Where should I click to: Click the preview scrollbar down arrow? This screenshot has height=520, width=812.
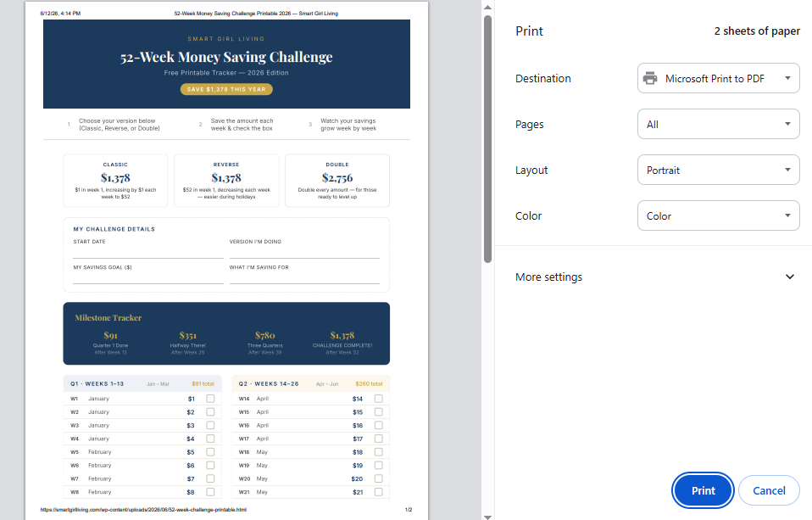pos(487,517)
